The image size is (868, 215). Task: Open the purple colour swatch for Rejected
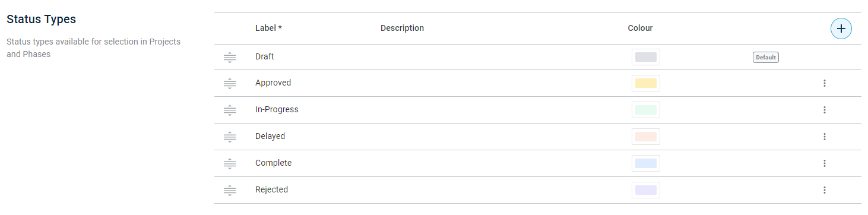click(x=646, y=190)
